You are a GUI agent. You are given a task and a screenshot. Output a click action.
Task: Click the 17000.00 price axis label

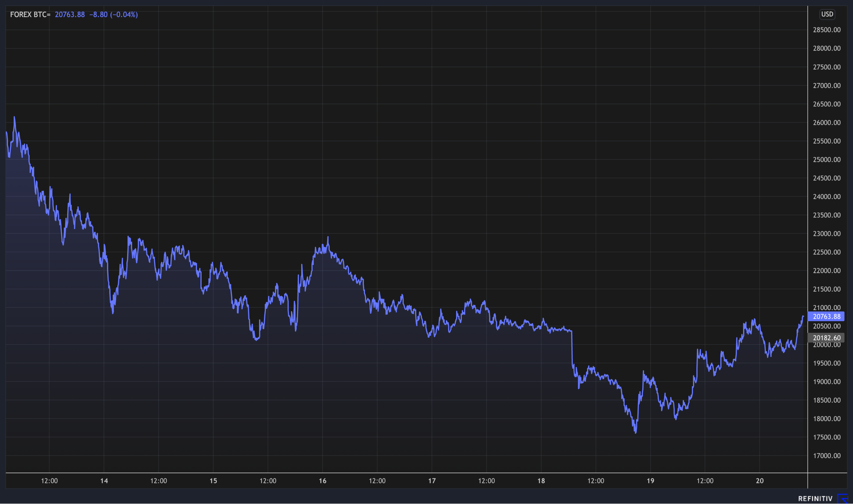(x=827, y=456)
